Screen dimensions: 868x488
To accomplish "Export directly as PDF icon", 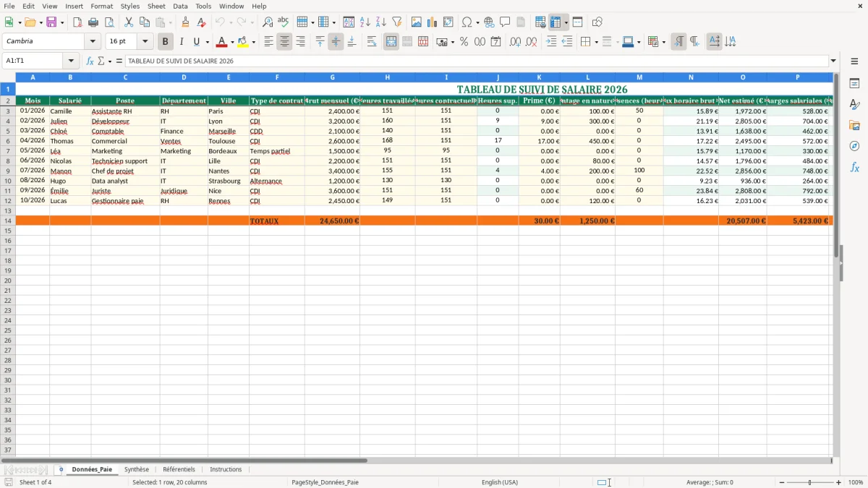I will click(x=77, y=22).
